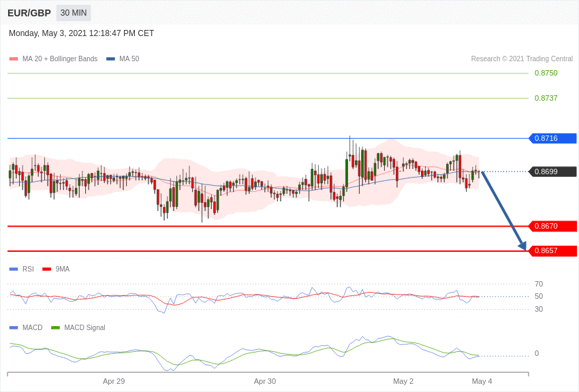Click the green MACD Signal legend swatch
The image size is (579, 392).
click(x=55, y=327)
